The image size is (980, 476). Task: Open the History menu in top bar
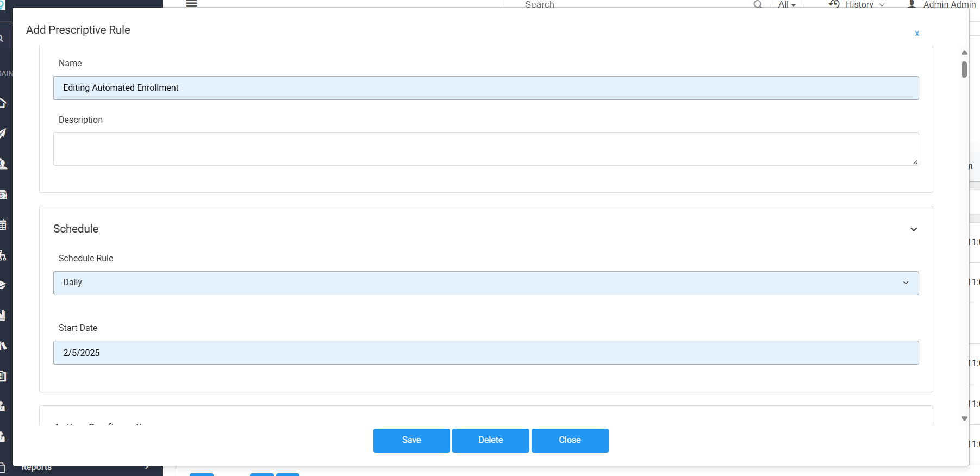tap(857, 4)
